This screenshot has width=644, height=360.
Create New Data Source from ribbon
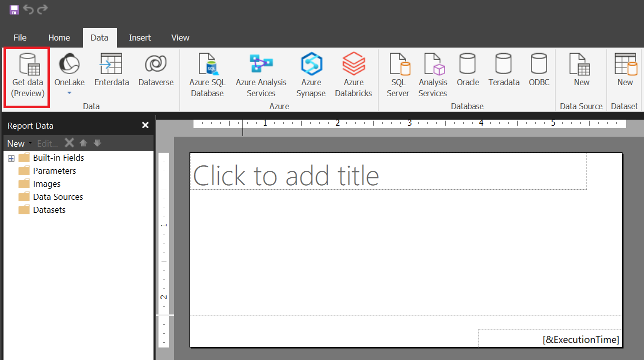click(581, 70)
